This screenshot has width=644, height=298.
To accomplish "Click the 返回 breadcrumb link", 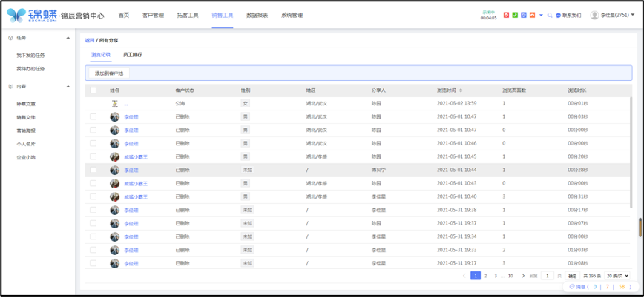I will (x=90, y=40).
